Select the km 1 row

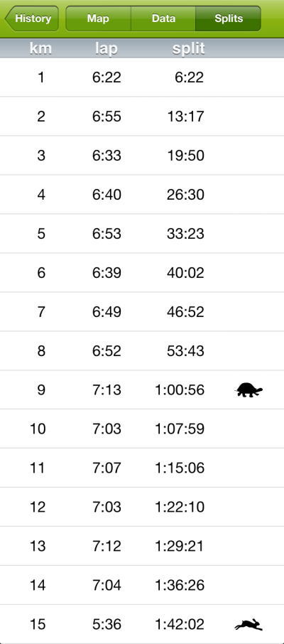(142, 77)
